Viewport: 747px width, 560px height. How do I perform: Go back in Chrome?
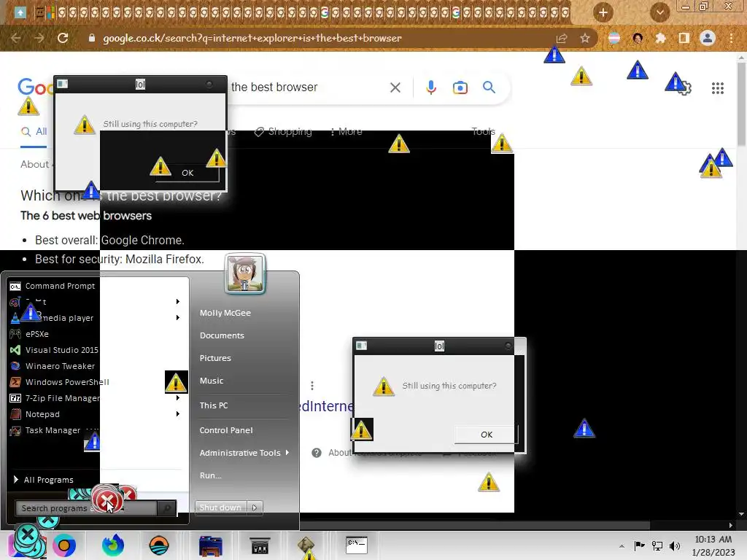click(x=16, y=38)
